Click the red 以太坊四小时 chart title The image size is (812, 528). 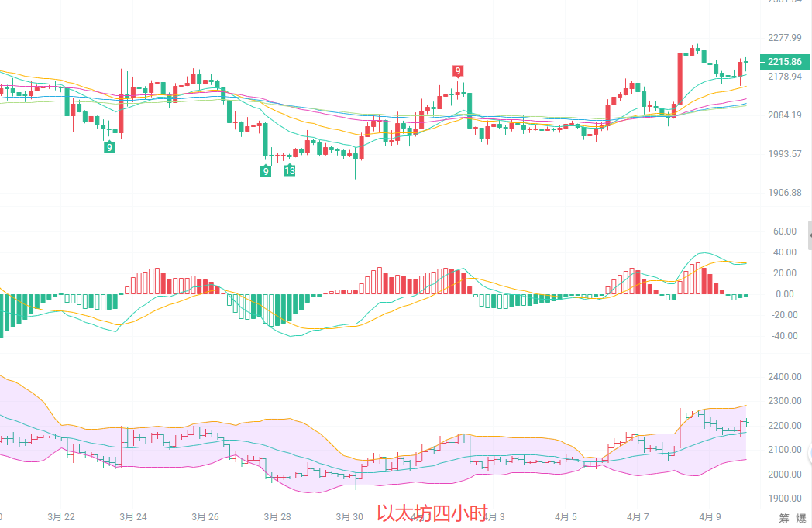tap(432, 513)
